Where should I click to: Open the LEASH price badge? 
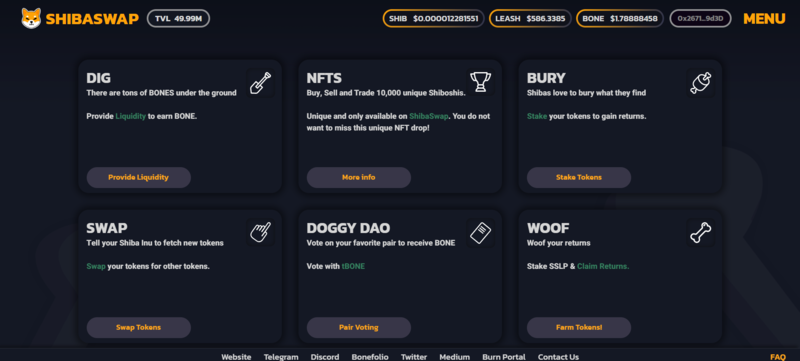pyautogui.click(x=530, y=18)
